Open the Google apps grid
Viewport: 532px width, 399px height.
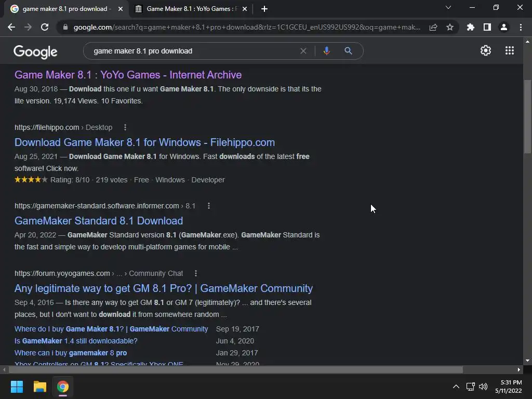[x=509, y=50]
